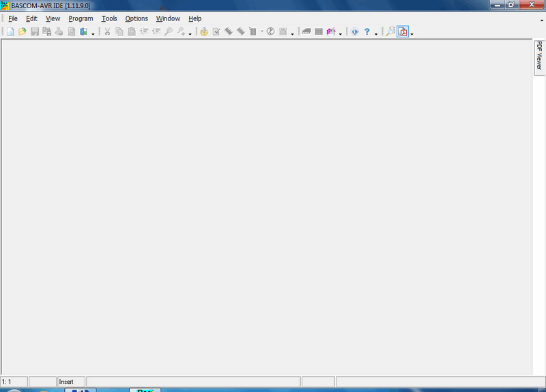Run syntax check checkmark icon

[x=216, y=31]
